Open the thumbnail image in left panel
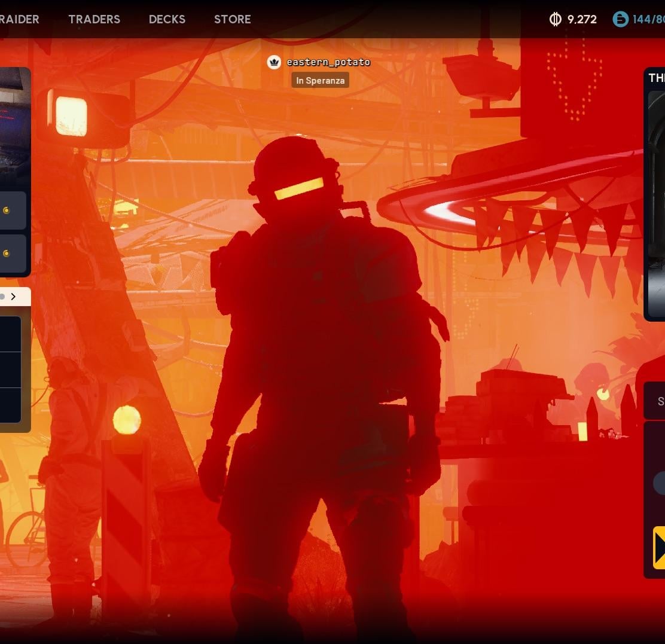This screenshot has height=644, width=665. click(x=14, y=127)
